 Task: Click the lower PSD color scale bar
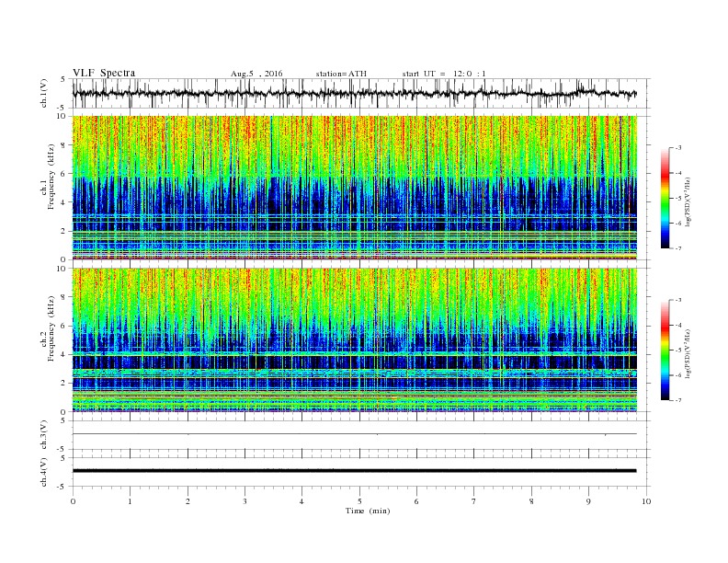point(665,350)
